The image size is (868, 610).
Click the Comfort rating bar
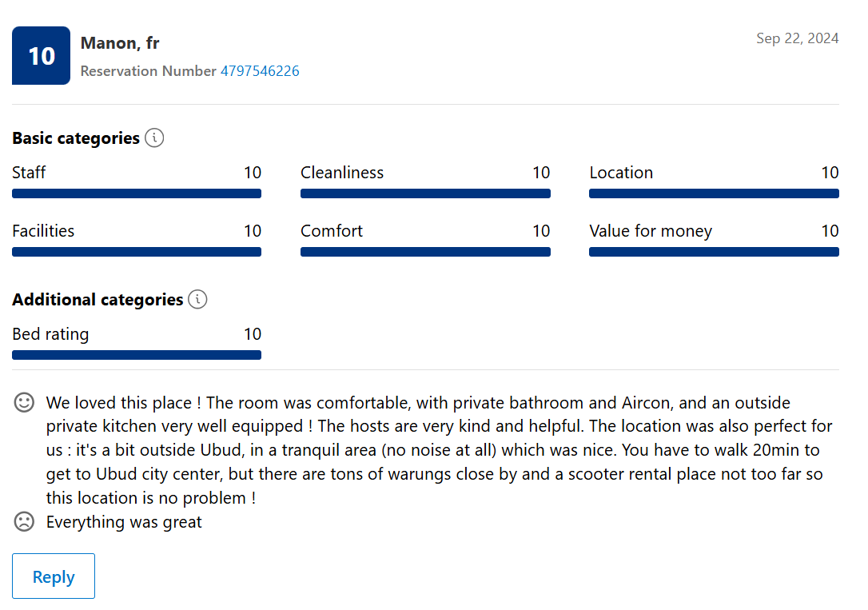(425, 252)
